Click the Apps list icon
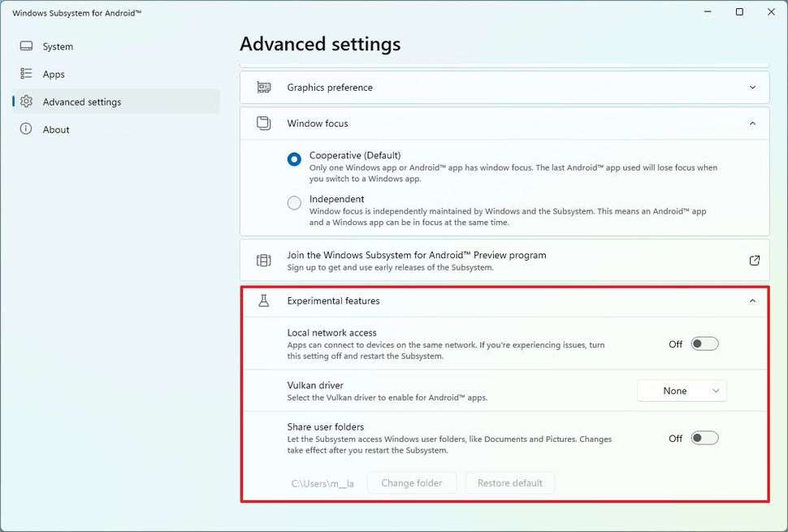 pyautogui.click(x=26, y=74)
